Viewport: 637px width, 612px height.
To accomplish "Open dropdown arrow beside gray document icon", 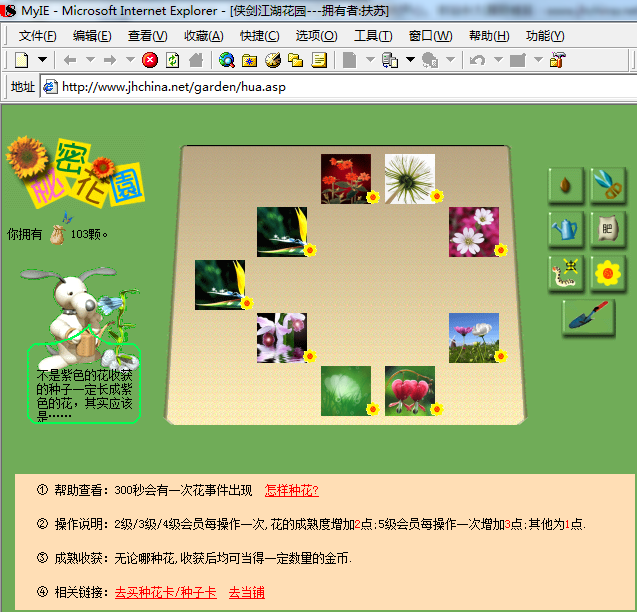I will coord(370,60).
